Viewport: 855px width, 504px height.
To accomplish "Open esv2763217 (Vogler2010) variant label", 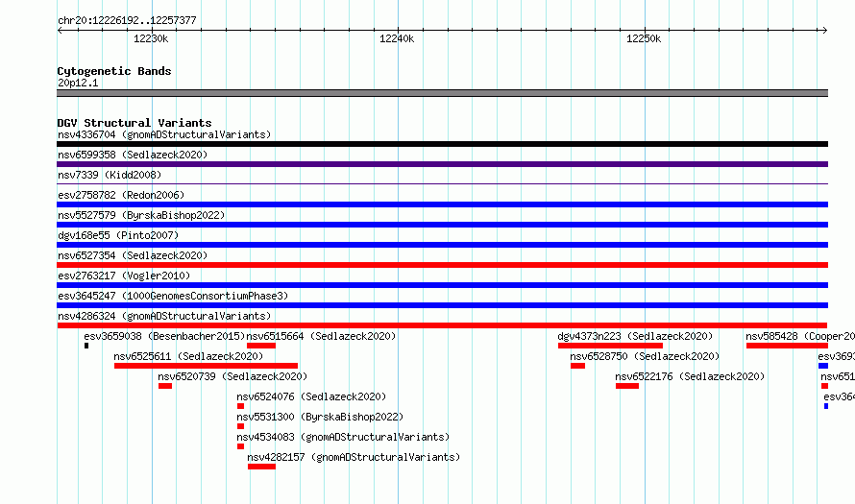I will pos(124,276).
